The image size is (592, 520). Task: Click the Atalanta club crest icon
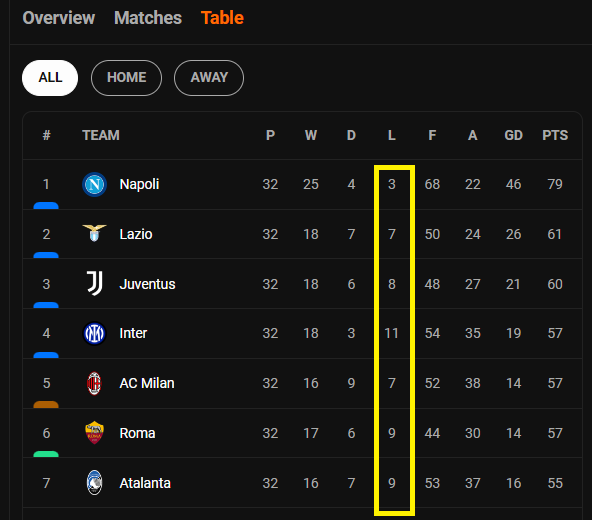click(x=94, y=483)
